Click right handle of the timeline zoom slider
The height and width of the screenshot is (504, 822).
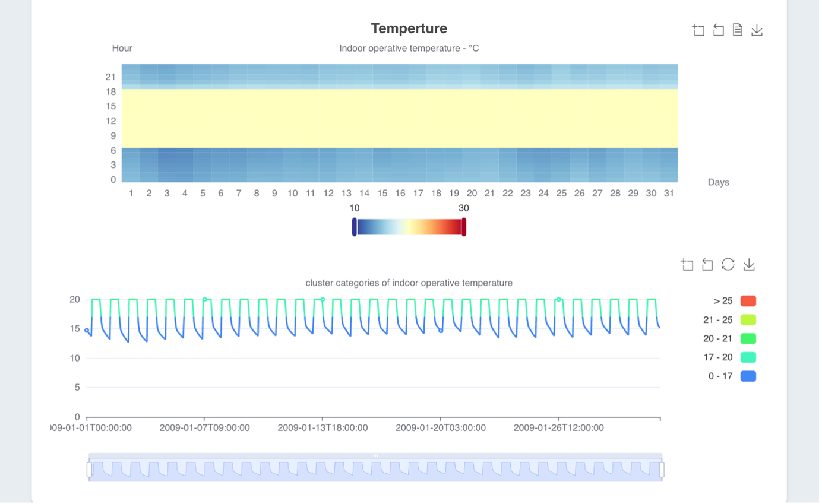click(662, 470)
